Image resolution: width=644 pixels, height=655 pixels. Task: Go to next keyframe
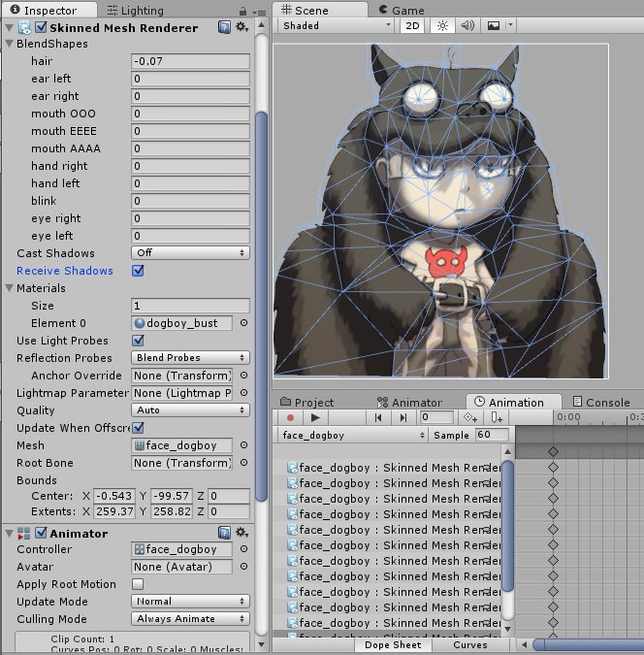pos(403,417)
